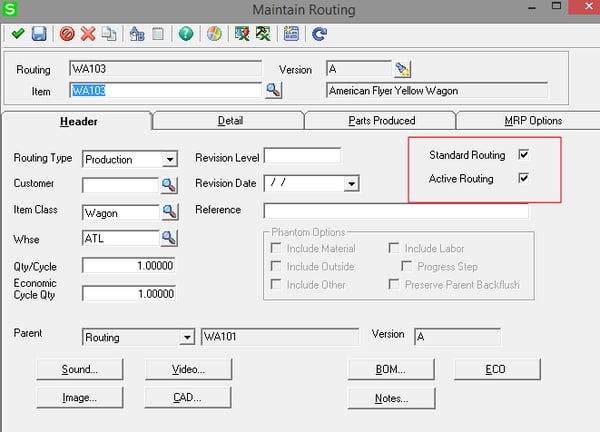Click the Sage green S app icon
Screen dimensions: 600x432
[x=9, y=8]
